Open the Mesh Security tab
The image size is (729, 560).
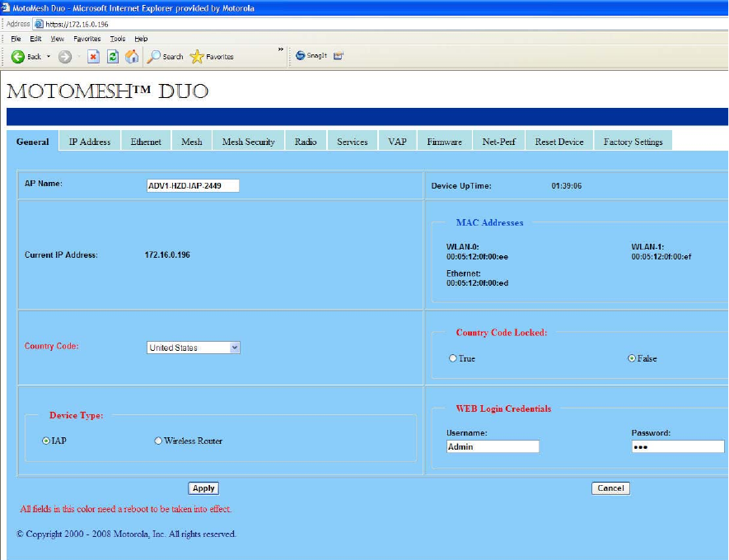248,142
